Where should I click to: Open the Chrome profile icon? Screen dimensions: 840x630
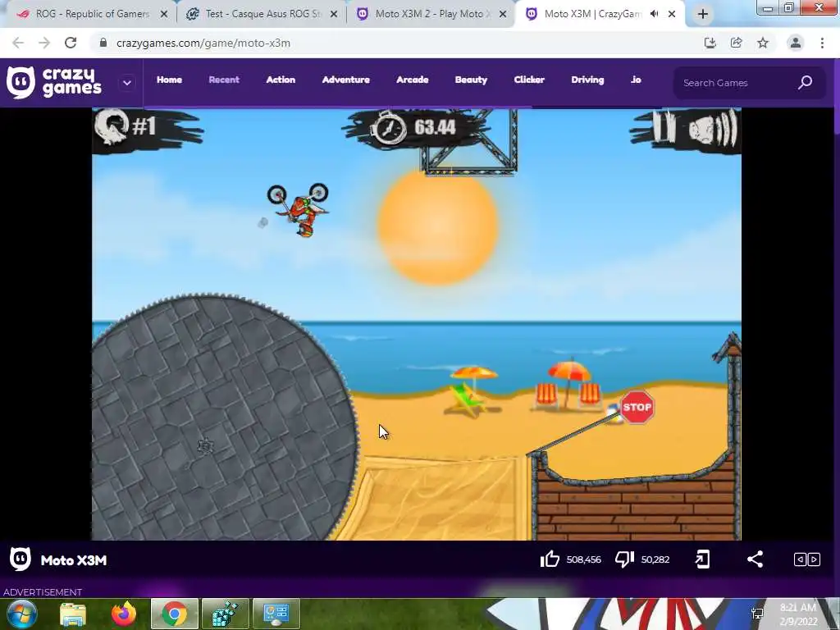796,43
